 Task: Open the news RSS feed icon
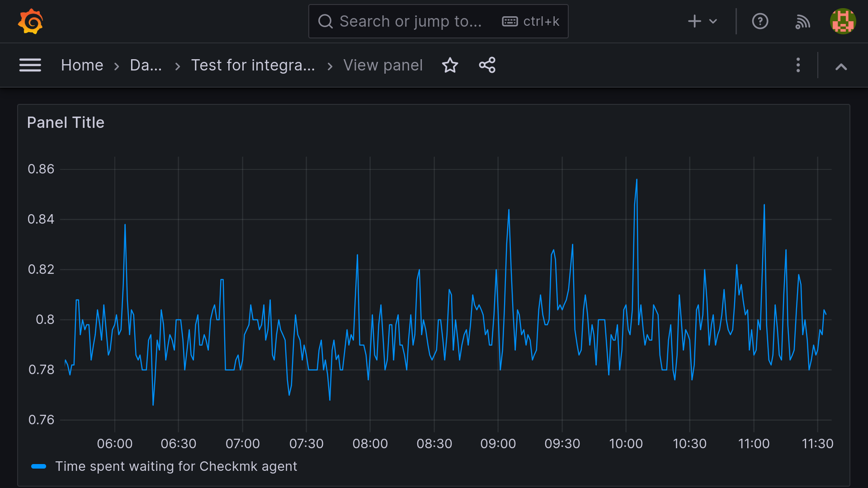[x=802, y=21]
